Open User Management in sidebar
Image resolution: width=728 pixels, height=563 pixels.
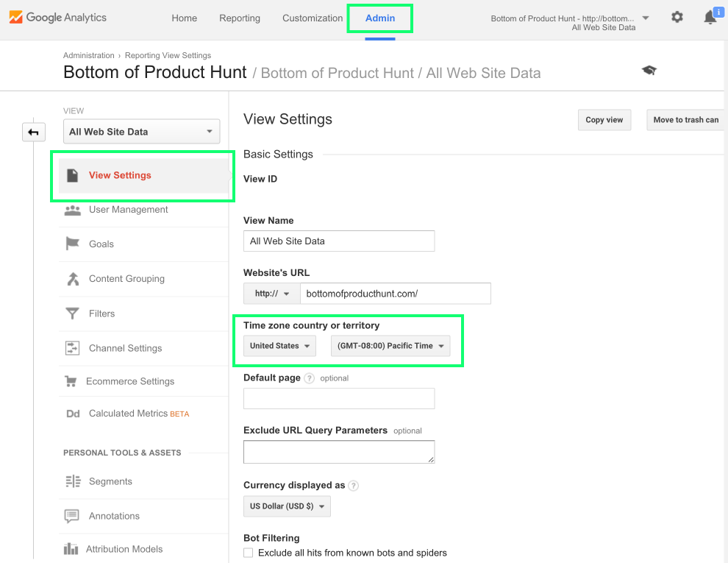pyautogui.click(x=144, y=210)
